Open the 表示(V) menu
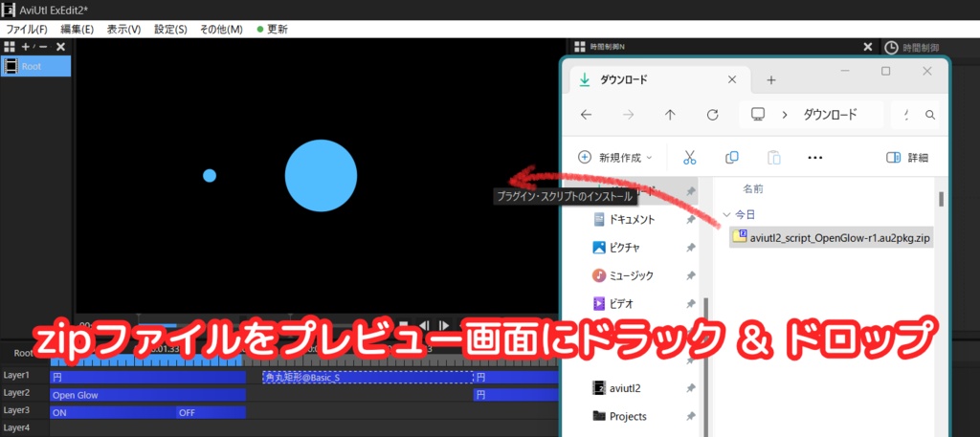The image size is (980, 437). point(123,30)
